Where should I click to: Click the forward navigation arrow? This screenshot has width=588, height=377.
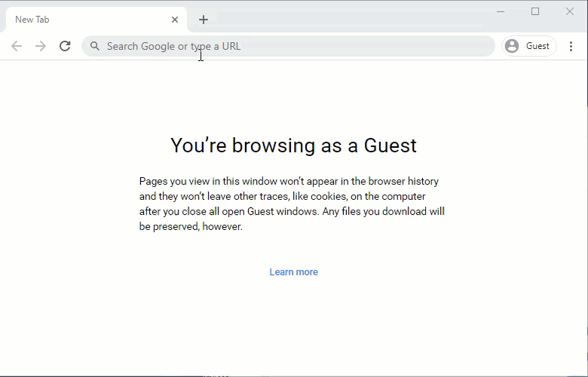(41, 46)
